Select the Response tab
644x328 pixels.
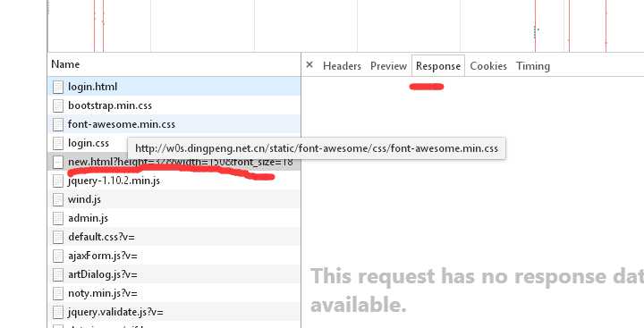[438, 66]
